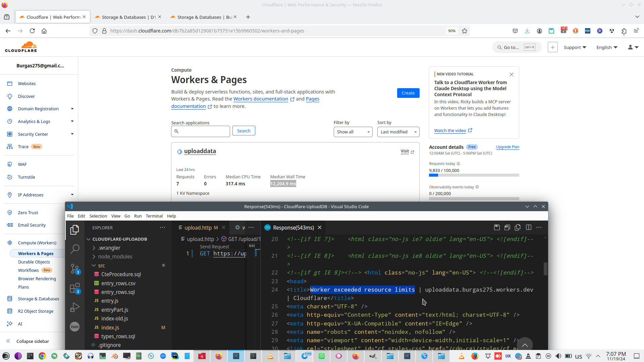Image resolution: width=644 pixels, height=362 pixels.
Task: Click the Search applications input field
Action: (200, 131)
